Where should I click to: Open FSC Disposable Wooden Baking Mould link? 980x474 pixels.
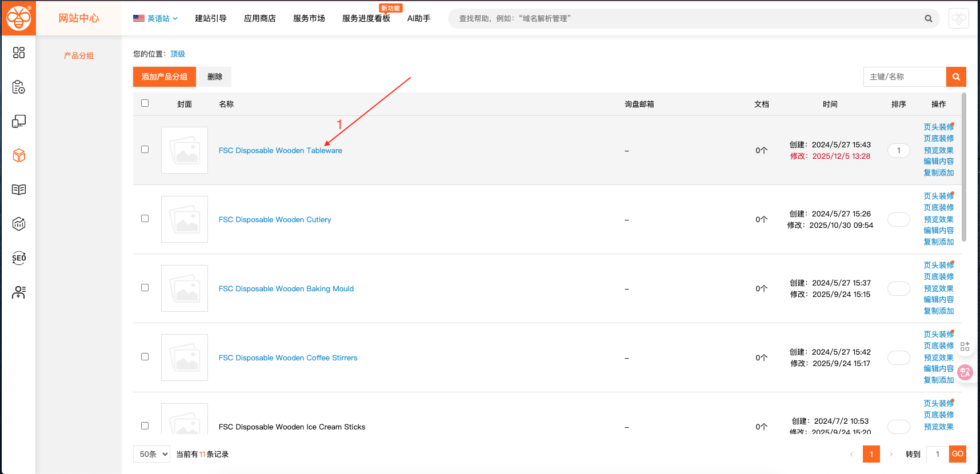(x=286, y=288)
